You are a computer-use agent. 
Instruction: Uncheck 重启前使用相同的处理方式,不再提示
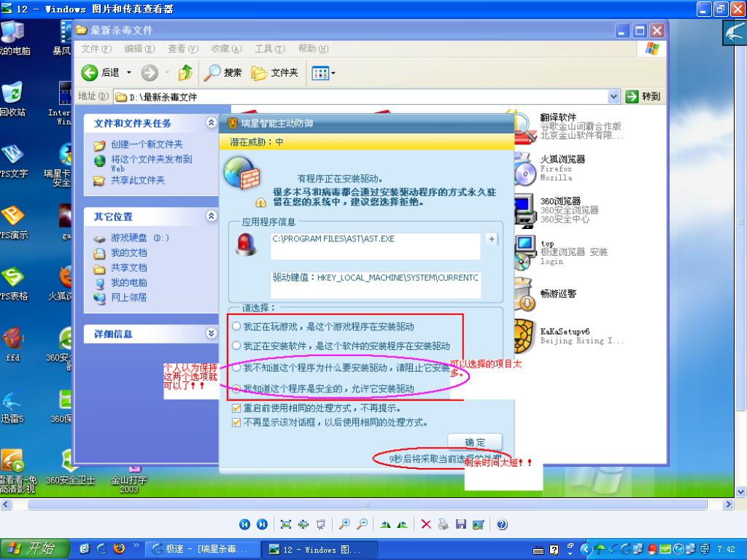click(x=236, y=408)
